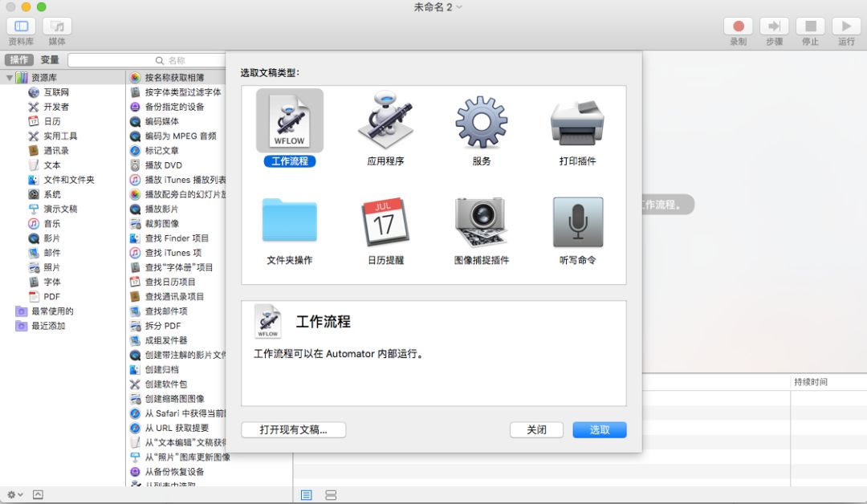Select the 服务 gear icon

click(482, 121)
